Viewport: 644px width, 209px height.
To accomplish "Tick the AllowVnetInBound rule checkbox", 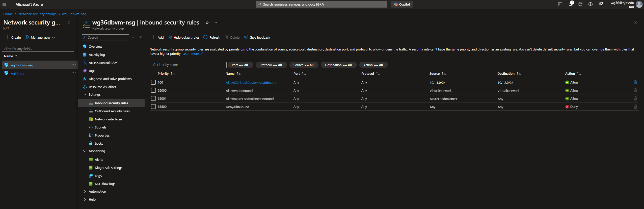I will tap(153, 90).
